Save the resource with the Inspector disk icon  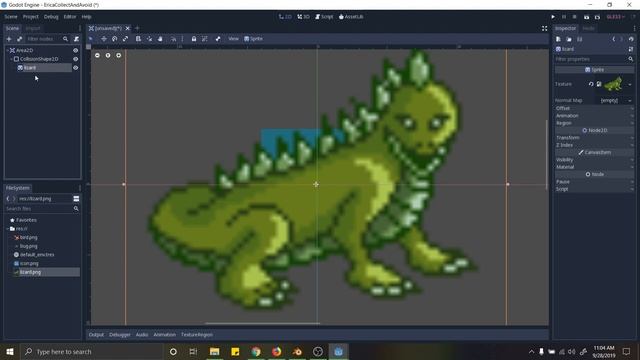point(580,39)
